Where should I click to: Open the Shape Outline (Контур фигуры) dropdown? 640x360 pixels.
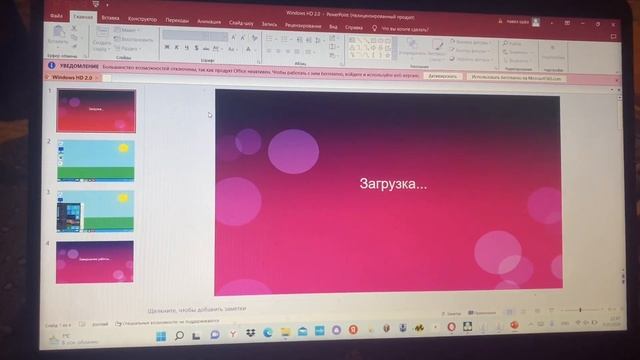(x=470, y=51)
